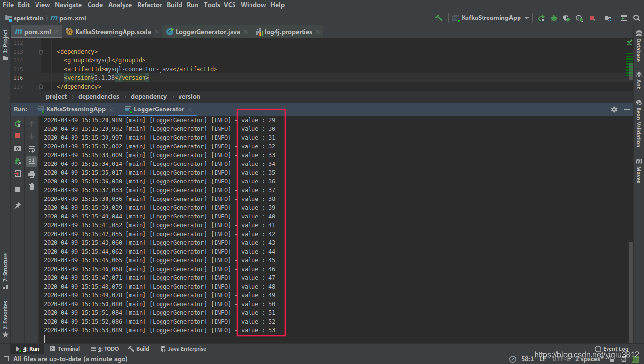Open the Event Log

coord(612,349)
